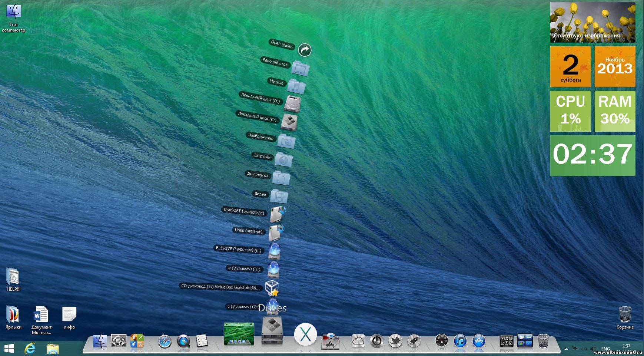Open CD-дисковод (E:) VirtualBox Guest Additions
Screen dimensions: 644x356
[272, 288]
